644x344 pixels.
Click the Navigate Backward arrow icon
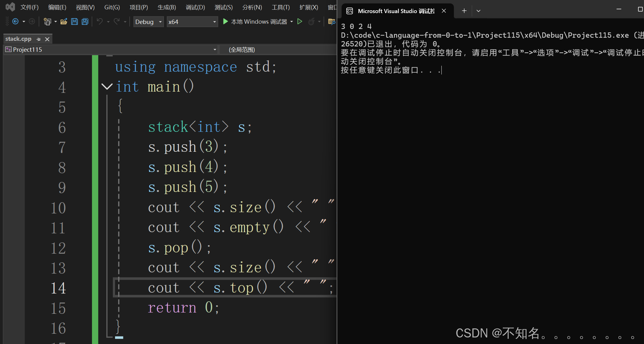tap(15, 21)
